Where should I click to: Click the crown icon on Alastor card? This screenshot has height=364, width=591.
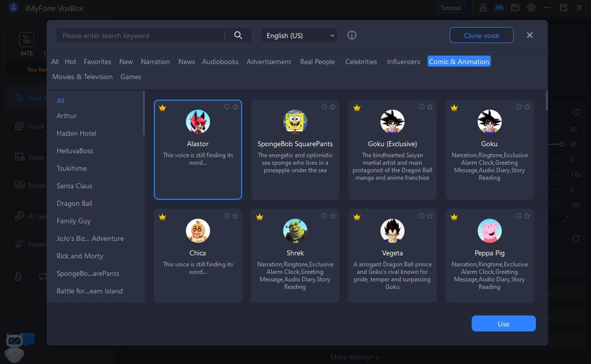tap(162, 108)
